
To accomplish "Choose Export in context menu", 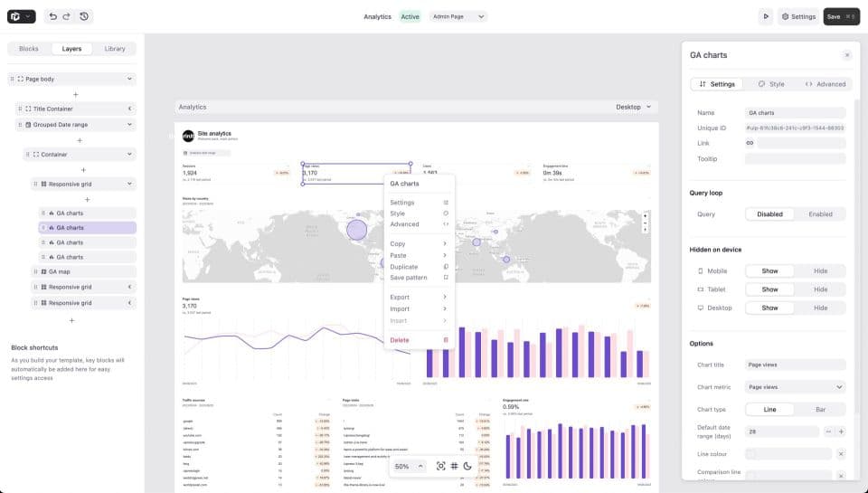I will (x=419, y=298).
